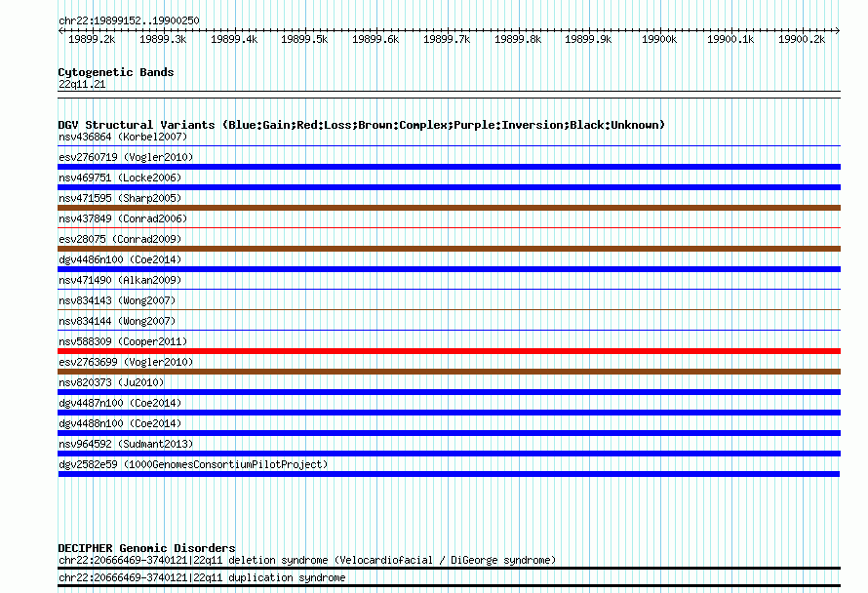Click dgv4488n100 (Coe2014) label
868x593 pixels.
pyautogui.click(x=120, y=423)
